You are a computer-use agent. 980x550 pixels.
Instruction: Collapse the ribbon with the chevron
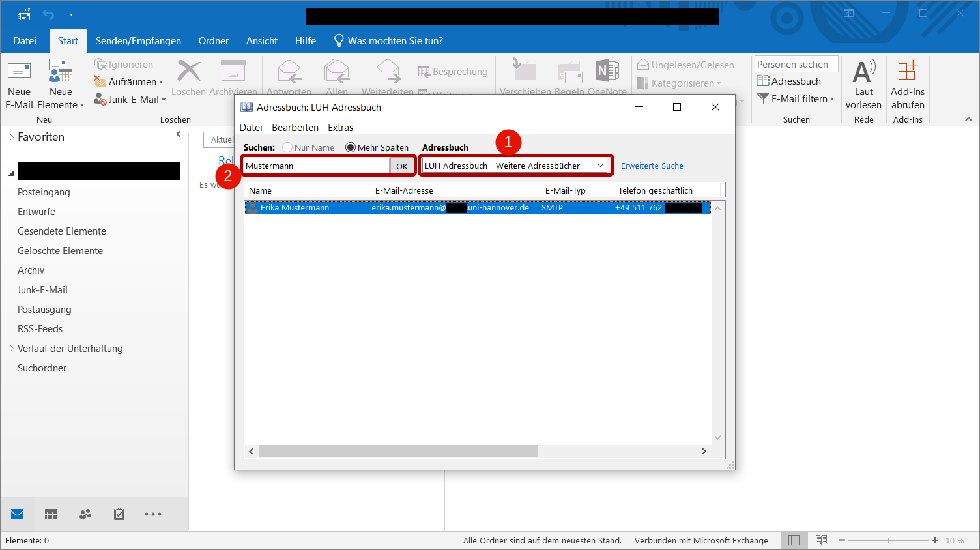pyautogui.click(x=968, y=119)
